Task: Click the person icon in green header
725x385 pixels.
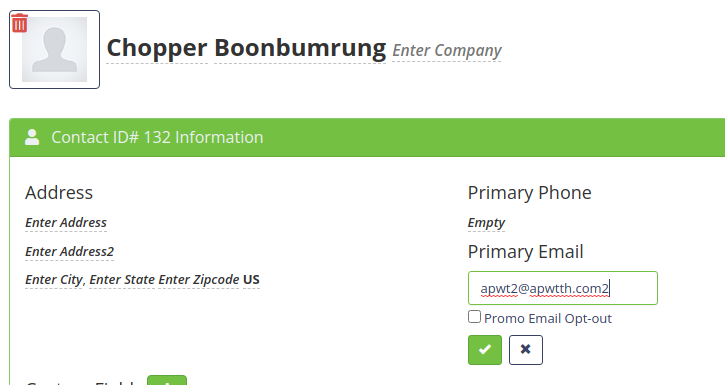Action: pos(32,137)
